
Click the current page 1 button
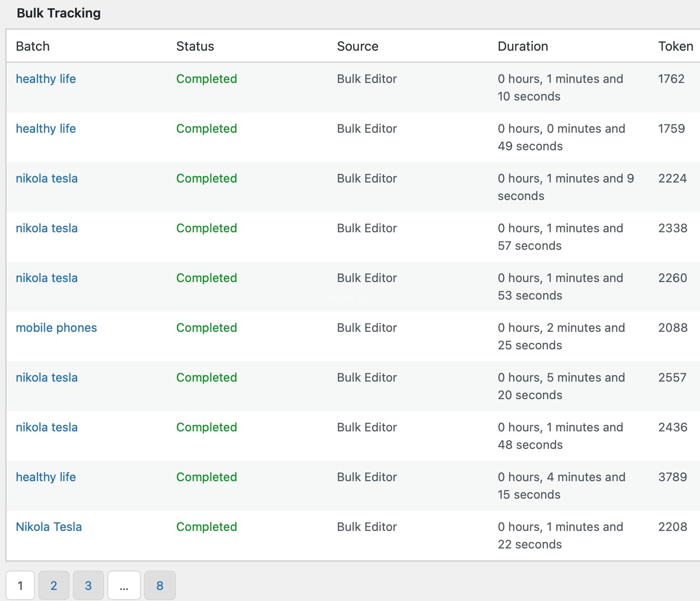pos(20,585)
